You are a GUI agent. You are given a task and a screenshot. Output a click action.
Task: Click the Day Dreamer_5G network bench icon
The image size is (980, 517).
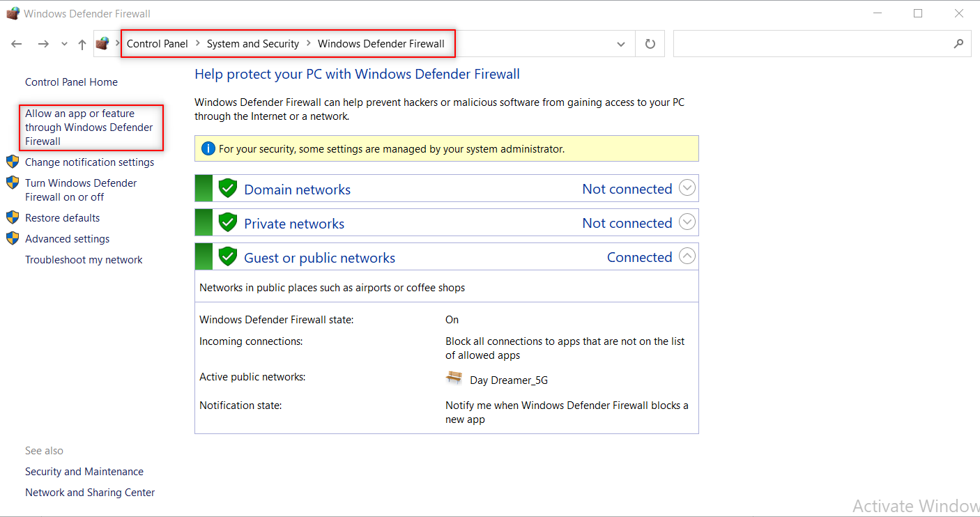pyautogui.click(x=454, y=378)
